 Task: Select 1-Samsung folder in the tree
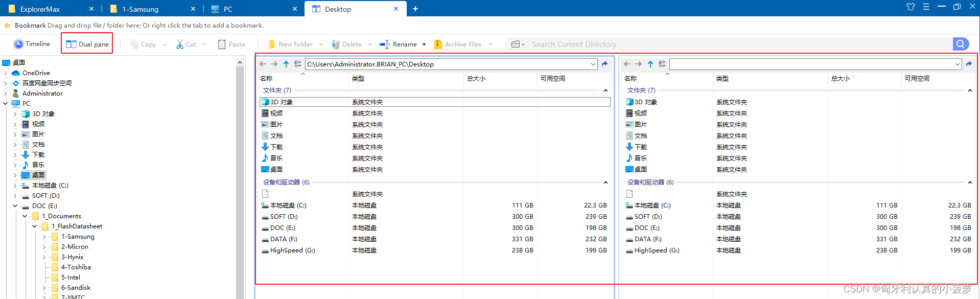[x=78, y=237]
